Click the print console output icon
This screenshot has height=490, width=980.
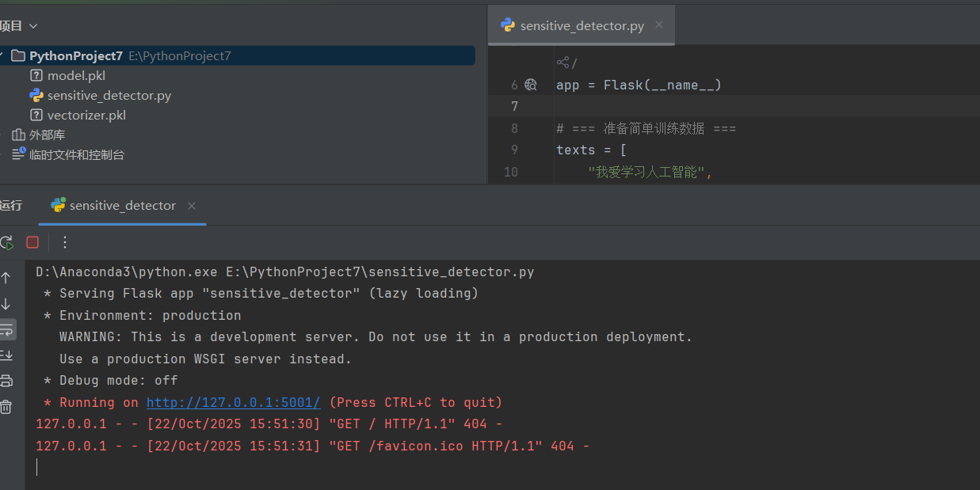[6, 381]
